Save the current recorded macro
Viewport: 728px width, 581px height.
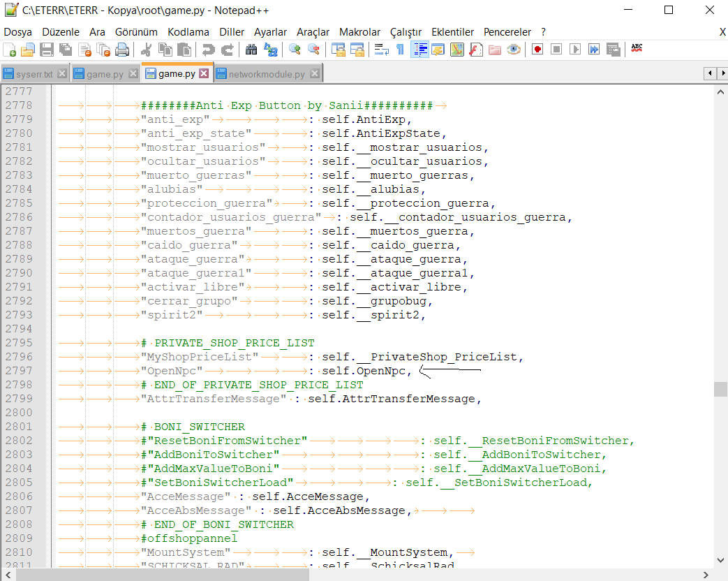click(x=613, y=50)
